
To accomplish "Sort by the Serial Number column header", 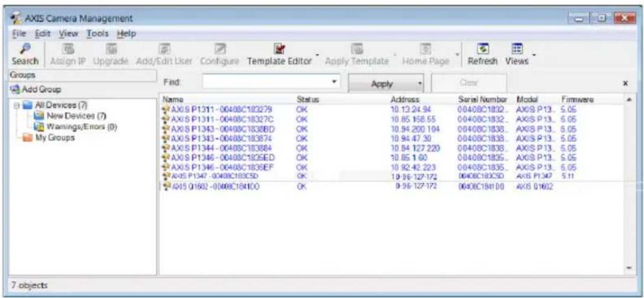I will coord(483,99).
